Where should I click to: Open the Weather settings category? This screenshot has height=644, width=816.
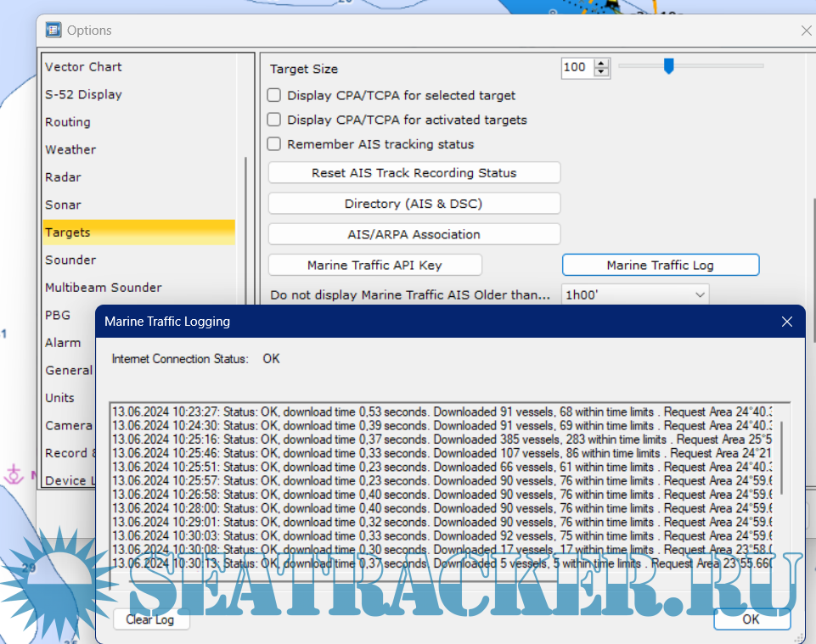(x=70, y=149)
